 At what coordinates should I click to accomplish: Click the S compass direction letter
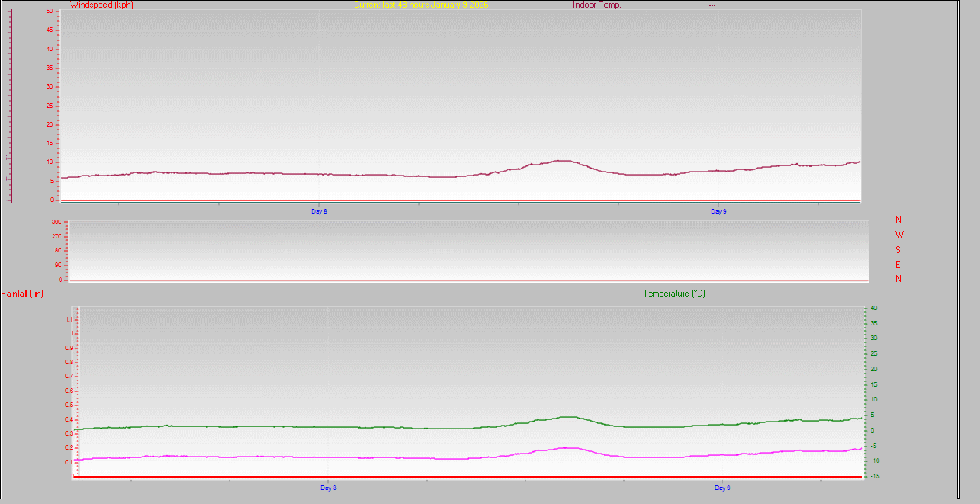[899, 250]
